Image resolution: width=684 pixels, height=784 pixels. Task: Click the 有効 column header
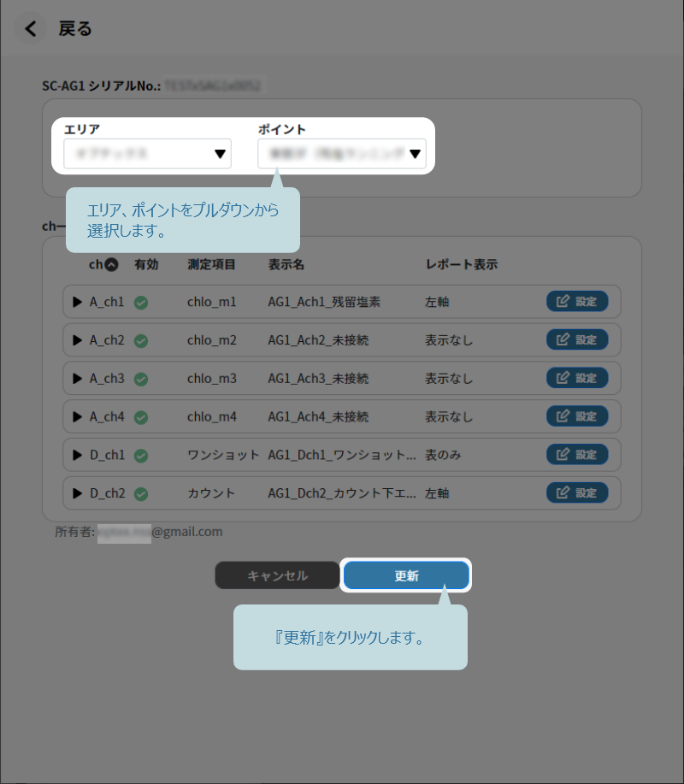[146, 264]
